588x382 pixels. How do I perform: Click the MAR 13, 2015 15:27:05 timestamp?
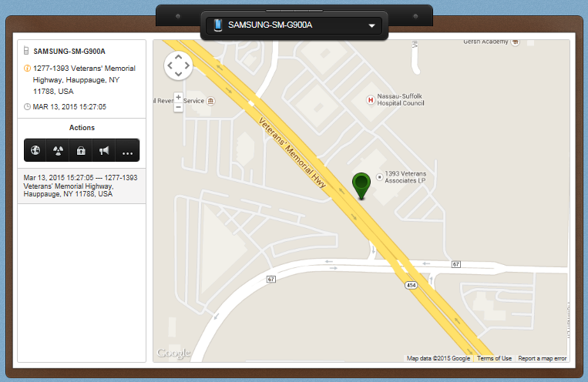click(69, 107)
